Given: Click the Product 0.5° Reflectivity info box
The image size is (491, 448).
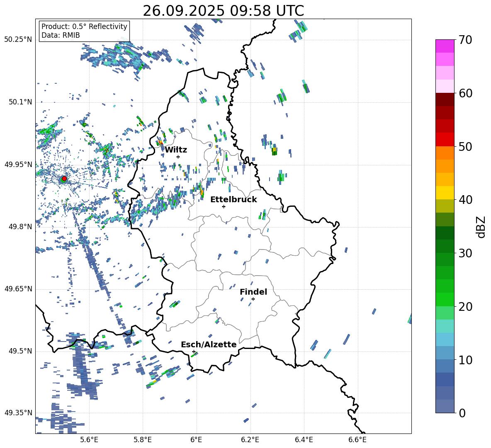Looking at the screenshot, I should [x=84, y=31].
